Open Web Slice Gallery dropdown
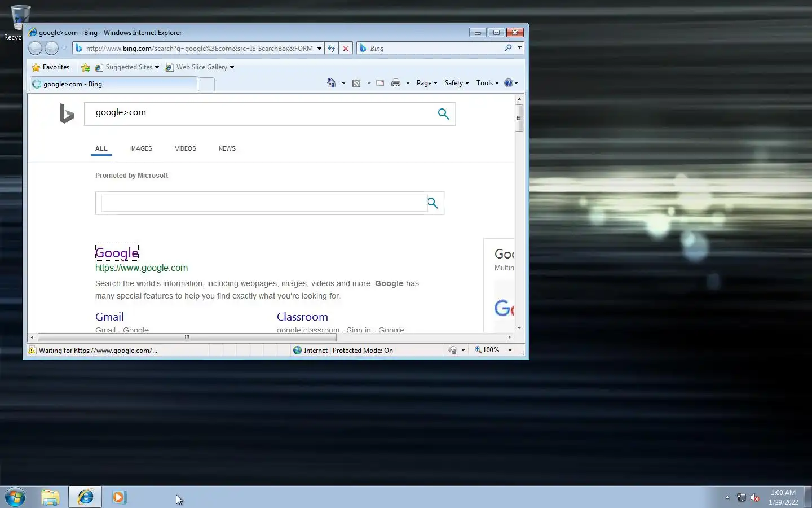This screenshot has width=812, height=508. point(200,67)
